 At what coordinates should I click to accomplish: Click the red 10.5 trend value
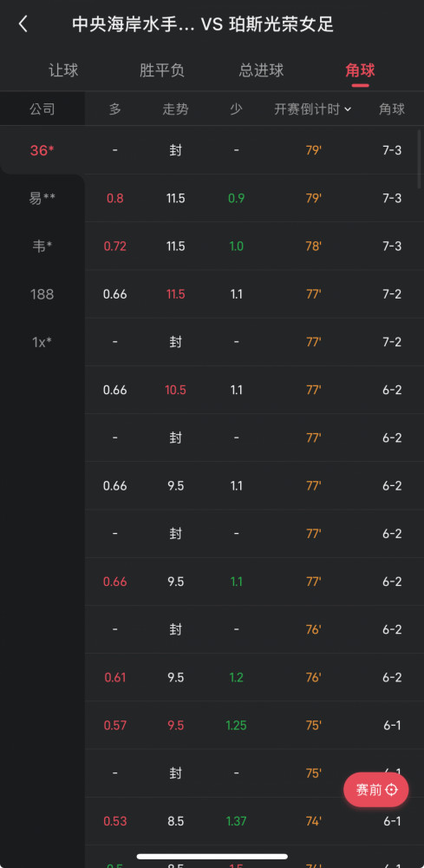point(175,390)
